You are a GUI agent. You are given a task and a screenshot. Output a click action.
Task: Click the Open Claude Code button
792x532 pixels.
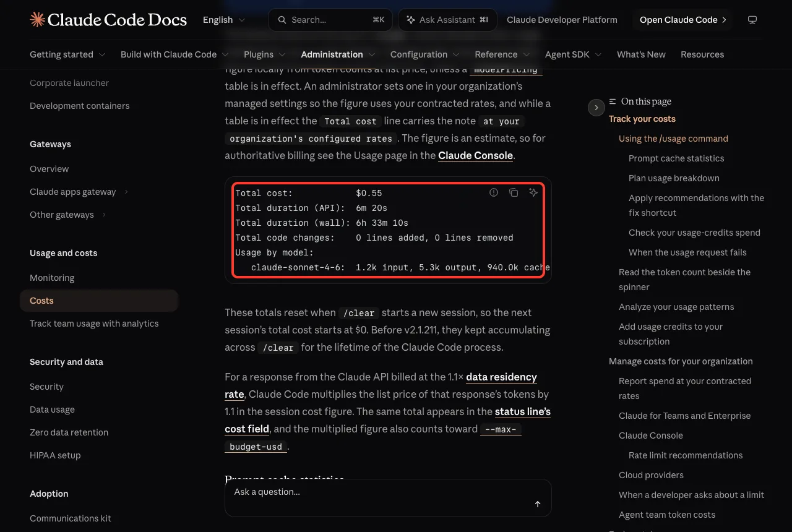(x=682, y=20)
